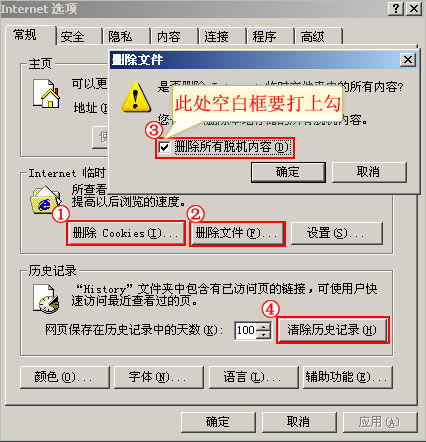The width and height of the screenshot is (426, 442).
Task: Click the help question mark button
Action: (x=396, y=8)
